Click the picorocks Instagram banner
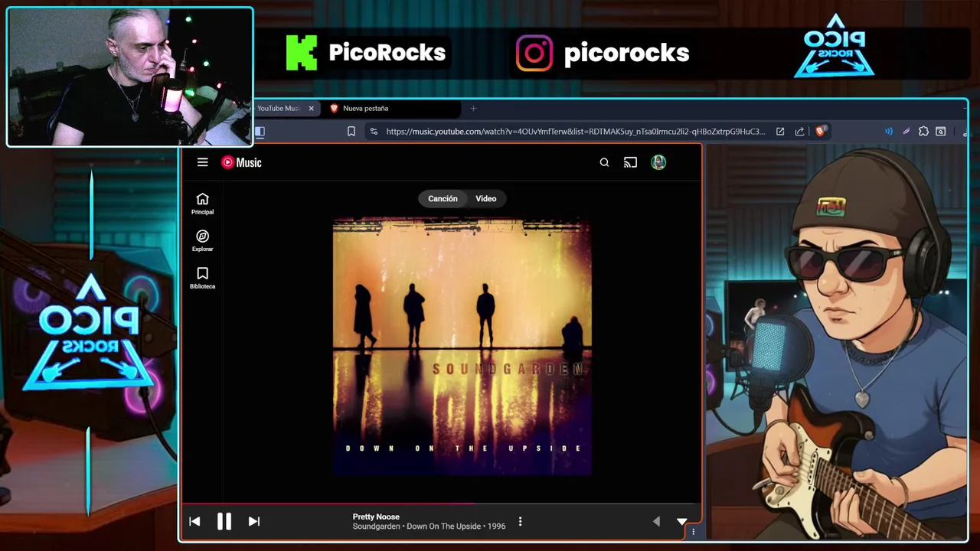The width and height of the screenshot is (980, 551). pos(603,53)
